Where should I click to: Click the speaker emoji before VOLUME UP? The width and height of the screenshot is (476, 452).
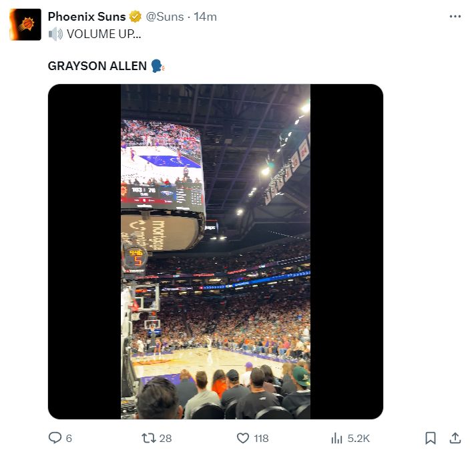coord(54,33)
